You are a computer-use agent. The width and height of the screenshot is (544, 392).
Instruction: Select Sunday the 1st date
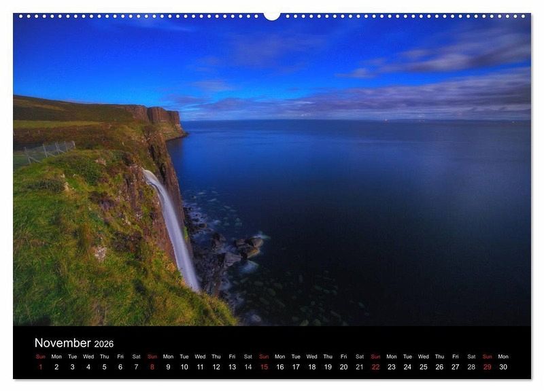click(40, 367)
